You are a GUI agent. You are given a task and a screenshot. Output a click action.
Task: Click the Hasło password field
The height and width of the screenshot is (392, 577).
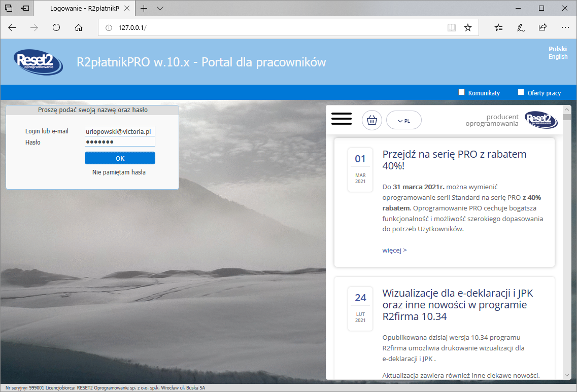coord(120,141)
